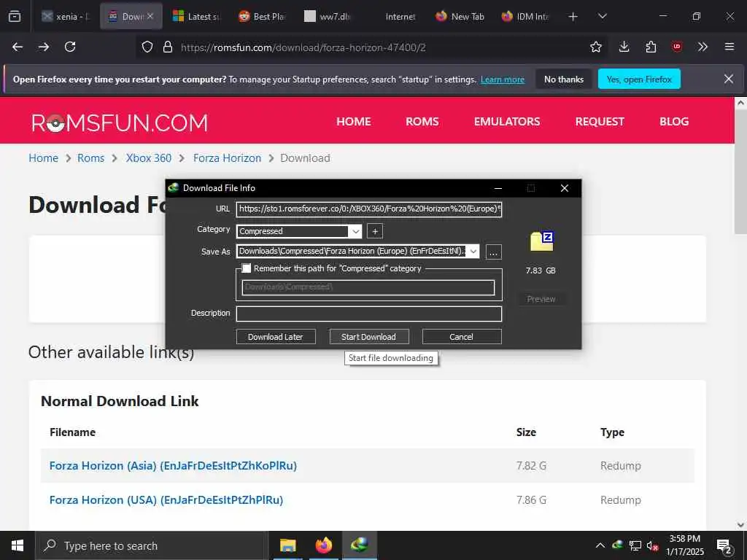Click the page vertical scrollbar
Viewport: 747px width, 560px height.
pyautogui.click(x=740, y=171)
